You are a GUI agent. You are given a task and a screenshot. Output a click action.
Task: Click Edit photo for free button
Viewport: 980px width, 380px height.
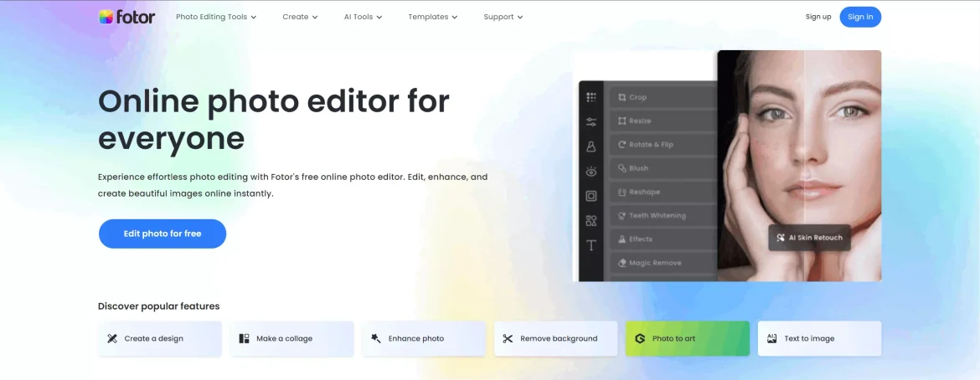tap(162, 234)
